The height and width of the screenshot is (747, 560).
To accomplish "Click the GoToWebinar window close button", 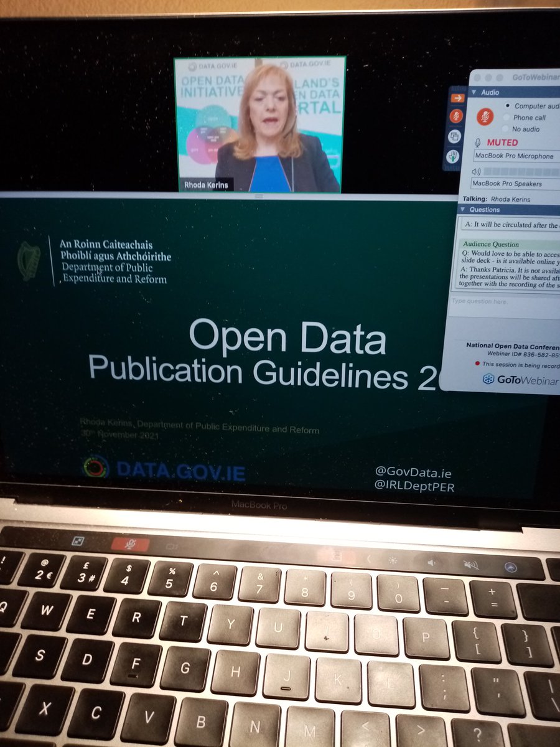I will pos(477,78).
